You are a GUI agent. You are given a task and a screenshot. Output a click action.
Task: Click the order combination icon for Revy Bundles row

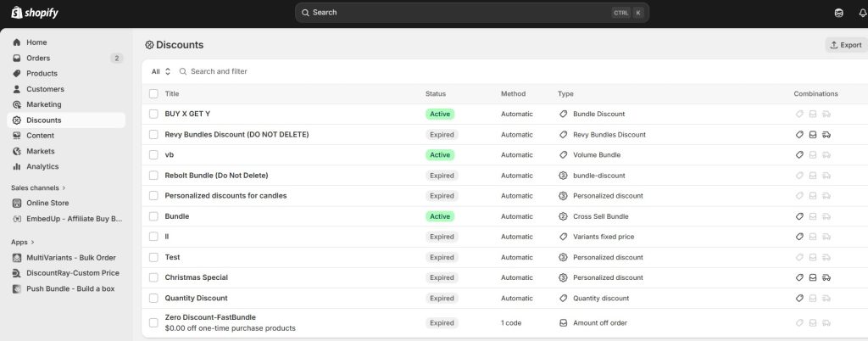pyautogui.click(x=813, y=135)
